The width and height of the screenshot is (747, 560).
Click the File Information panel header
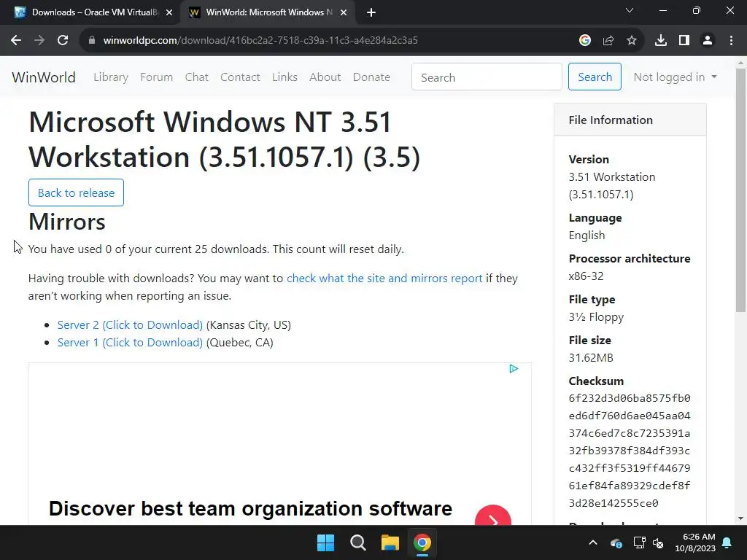630,120
